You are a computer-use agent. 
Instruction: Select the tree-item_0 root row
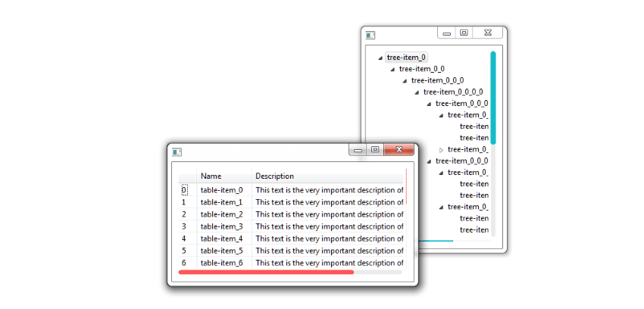407,58
